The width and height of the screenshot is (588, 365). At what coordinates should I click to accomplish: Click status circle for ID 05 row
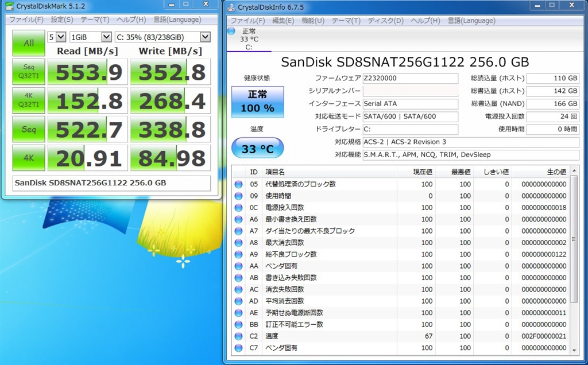point(238,184)
